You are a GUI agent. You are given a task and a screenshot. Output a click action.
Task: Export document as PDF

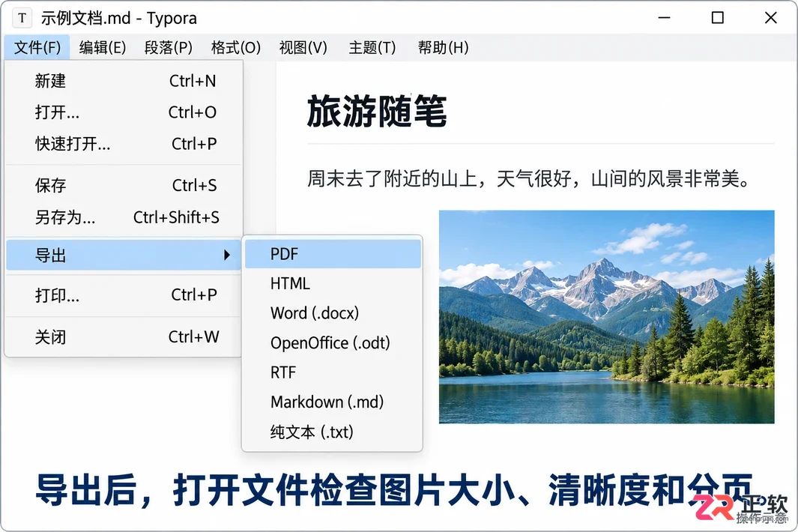click(333, 254)
